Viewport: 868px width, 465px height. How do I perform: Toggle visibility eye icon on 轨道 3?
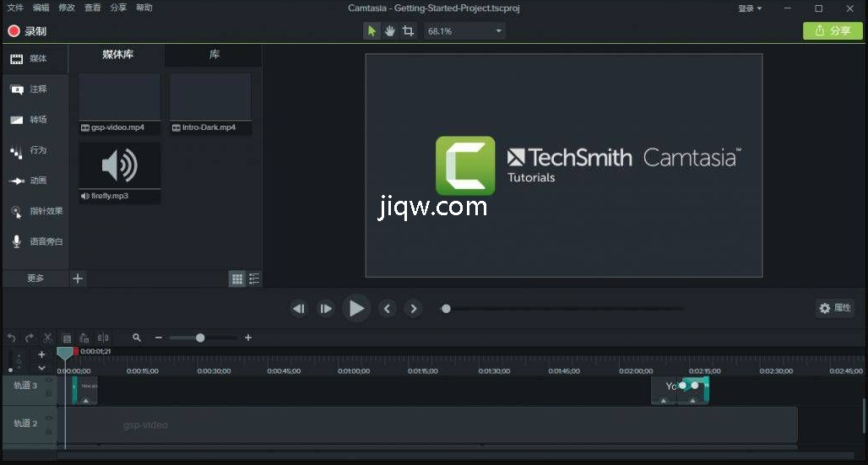coord(49,381)
